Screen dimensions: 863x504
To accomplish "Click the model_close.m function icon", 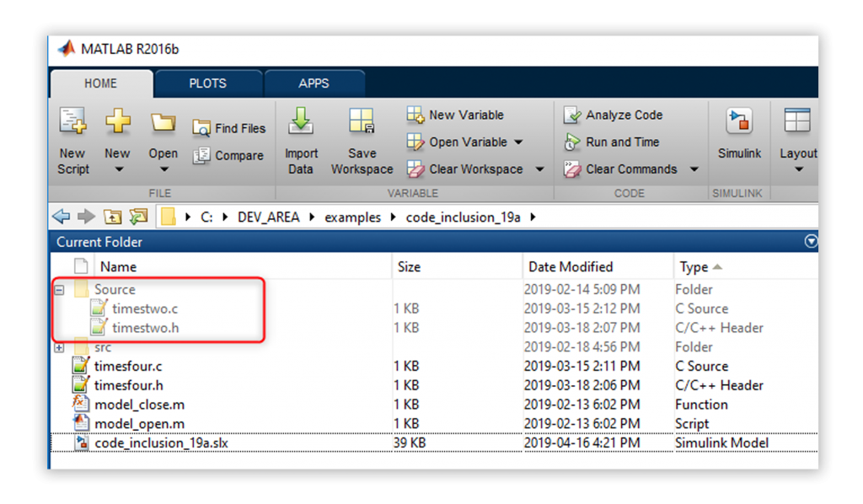I will tap(80, 404).
